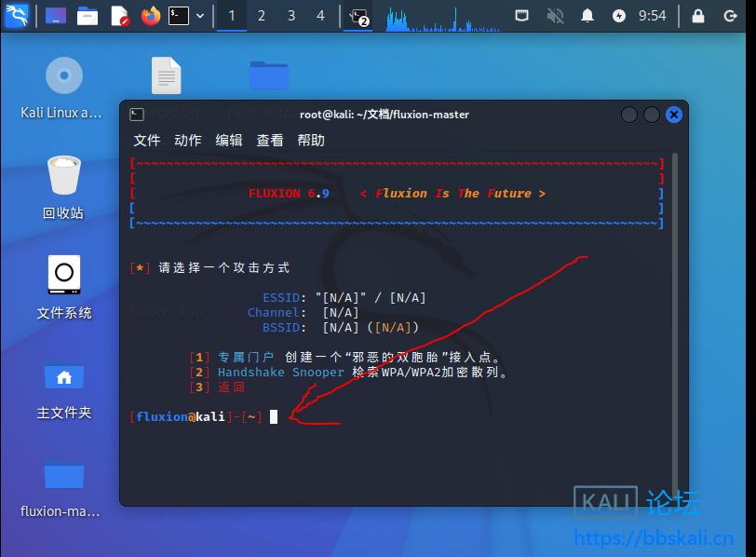
Task: Open clipboard manager showing 2 items
Action: click(x=358, y=15)
